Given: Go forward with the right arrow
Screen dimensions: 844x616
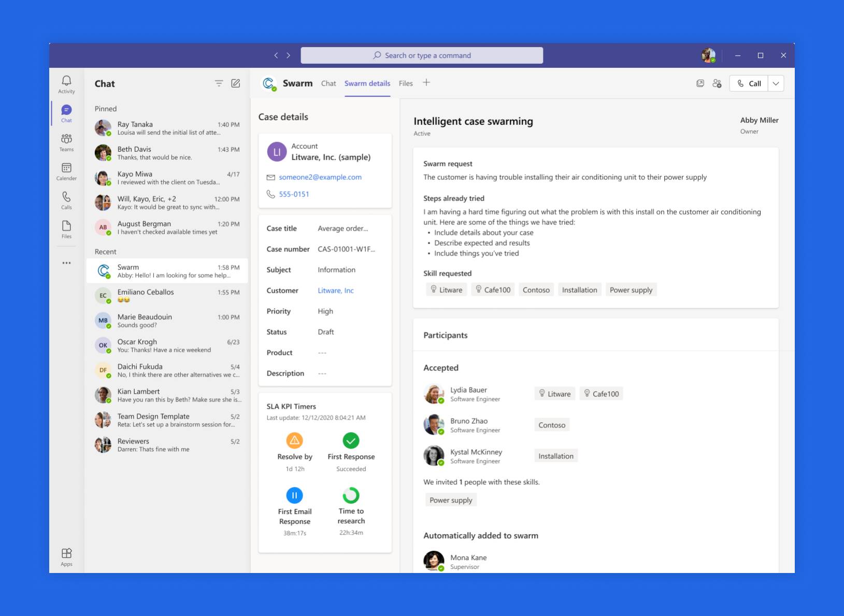Looking at the screenshot, I should 289,55.
